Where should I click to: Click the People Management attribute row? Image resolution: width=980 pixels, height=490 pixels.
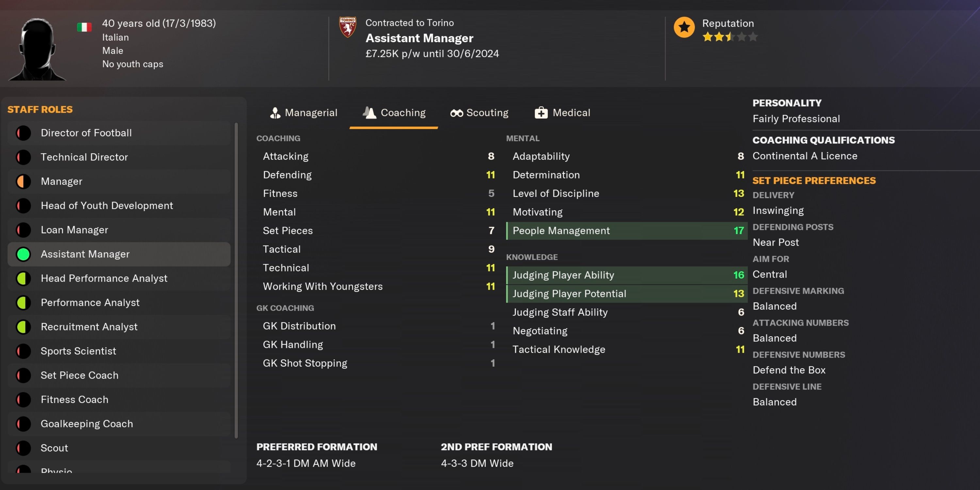click(626, 231)
